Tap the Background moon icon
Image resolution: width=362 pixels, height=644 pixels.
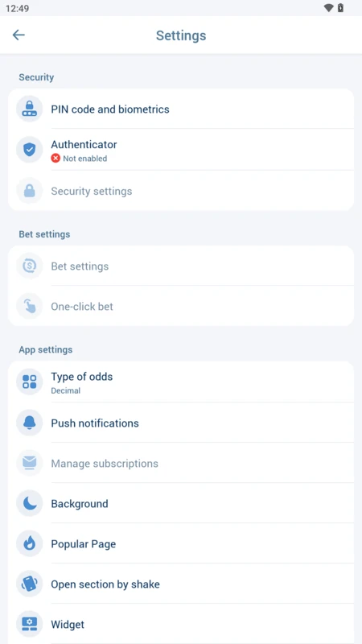[30, 503]
